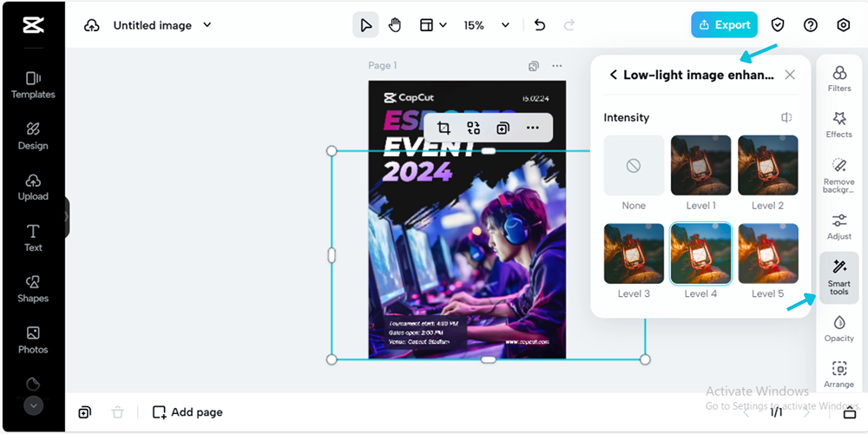Collapse the left side panel handle
Image resolution: width=868 pixels, height=434 pixels.
[67, 217]
